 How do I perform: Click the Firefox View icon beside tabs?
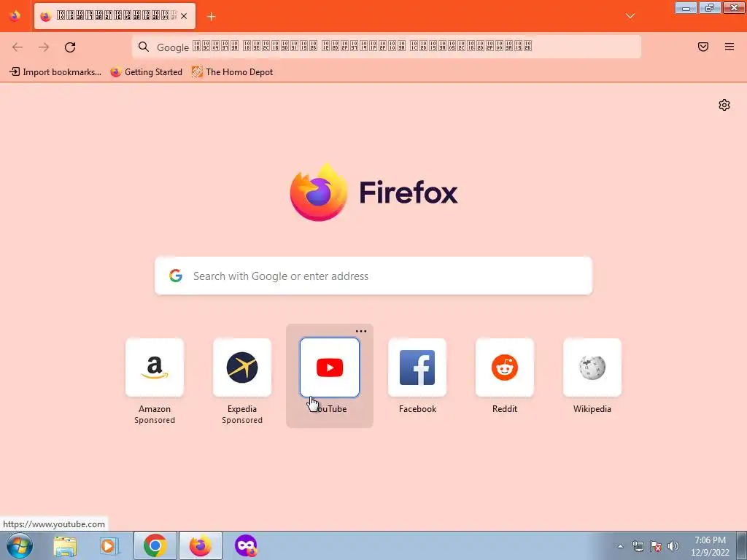point(15,16)
